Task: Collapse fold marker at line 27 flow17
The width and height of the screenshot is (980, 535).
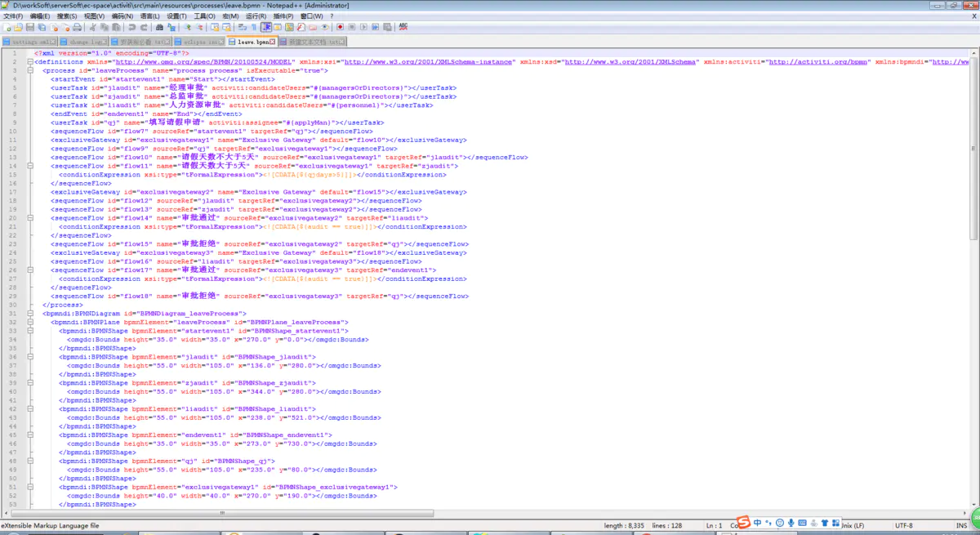Action: coord(29,270)
